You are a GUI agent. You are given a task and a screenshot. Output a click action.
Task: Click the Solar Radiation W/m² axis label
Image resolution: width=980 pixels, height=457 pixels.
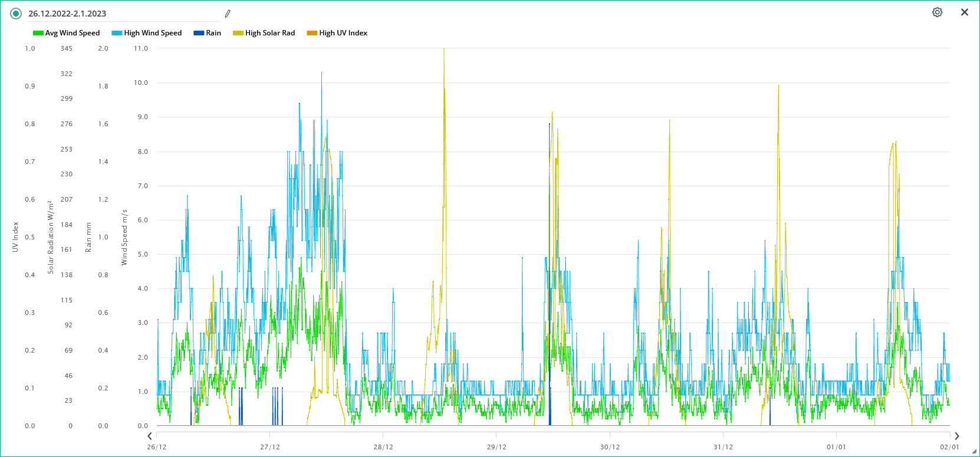51,237
